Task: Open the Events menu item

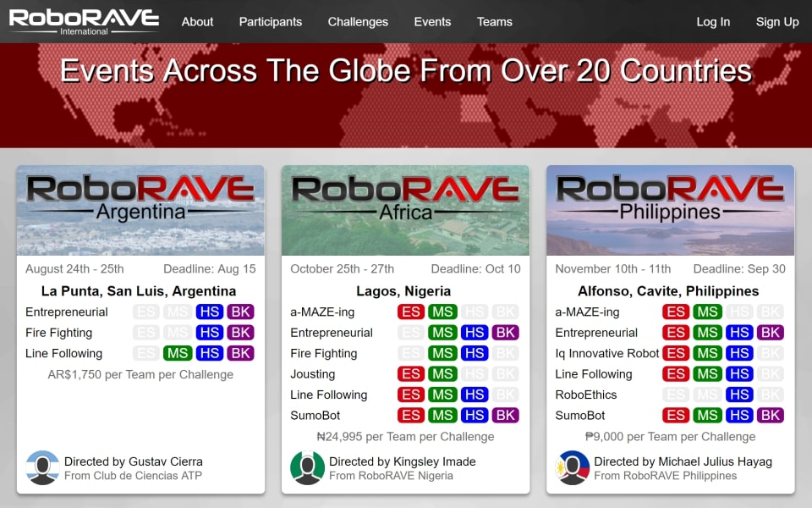Action: pos(432,22)
